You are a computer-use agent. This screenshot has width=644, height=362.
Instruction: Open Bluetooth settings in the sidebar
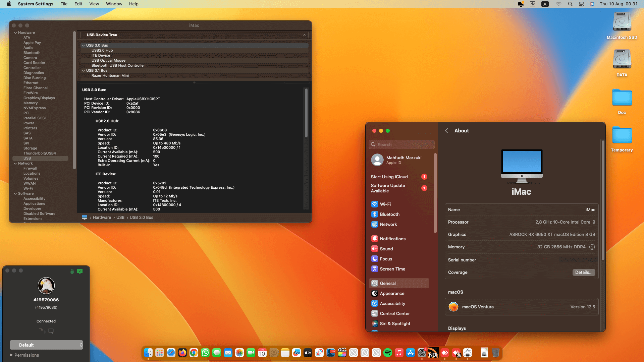[x=389, y=214]
